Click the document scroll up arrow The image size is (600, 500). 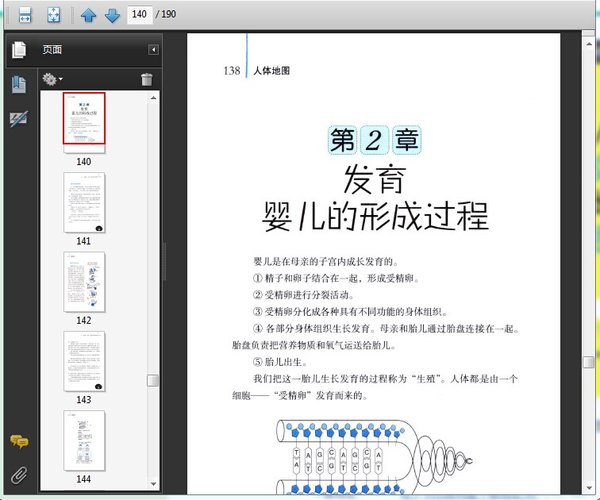[x=589, y=44]
